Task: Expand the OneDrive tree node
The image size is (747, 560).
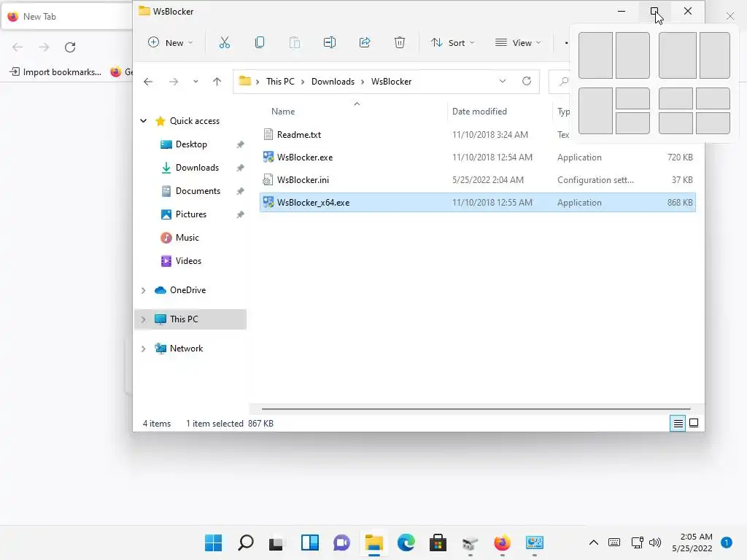Action: pyautogui.click(x=144, y=290)
